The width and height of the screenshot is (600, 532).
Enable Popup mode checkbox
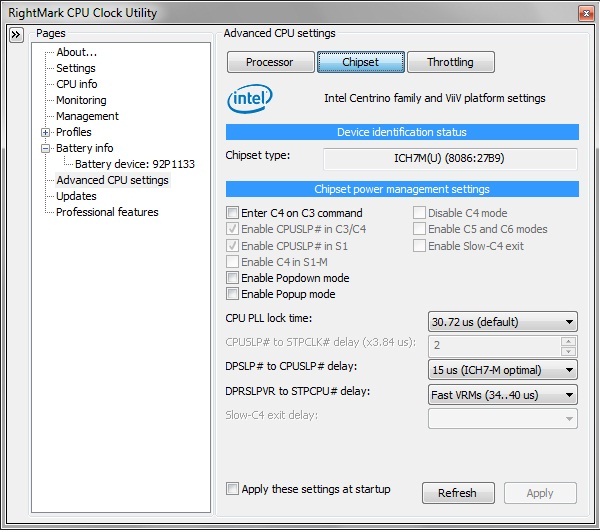point(232,294)
